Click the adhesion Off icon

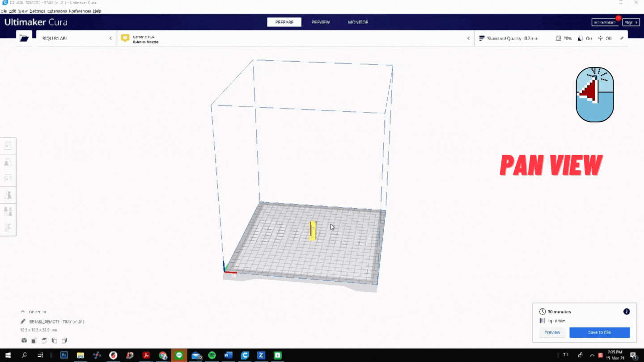600,38
